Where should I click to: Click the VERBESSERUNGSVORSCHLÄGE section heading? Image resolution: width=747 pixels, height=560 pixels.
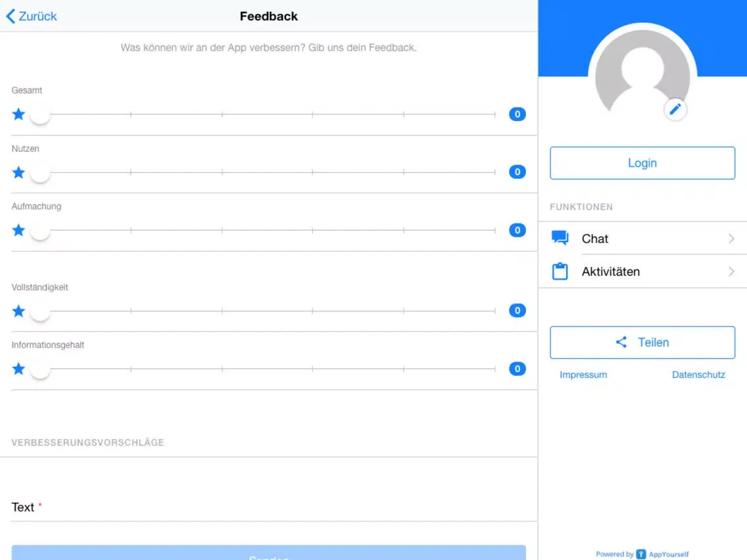[87, 442]
